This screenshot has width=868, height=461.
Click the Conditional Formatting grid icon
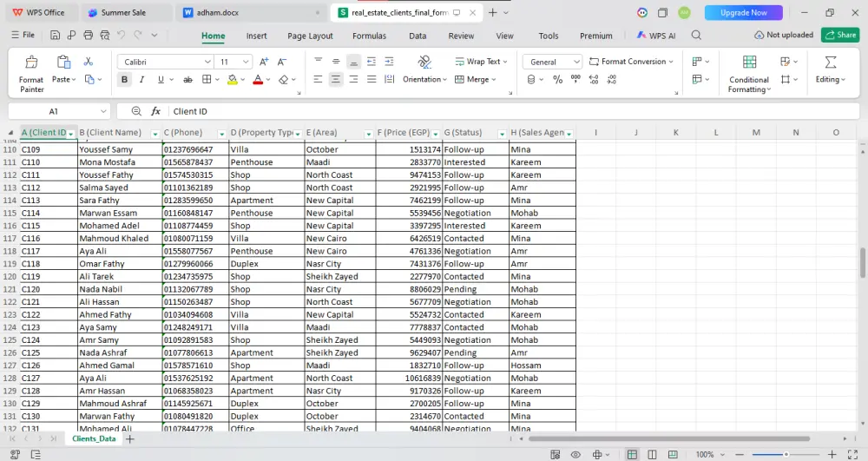click(x=750, y=62)
